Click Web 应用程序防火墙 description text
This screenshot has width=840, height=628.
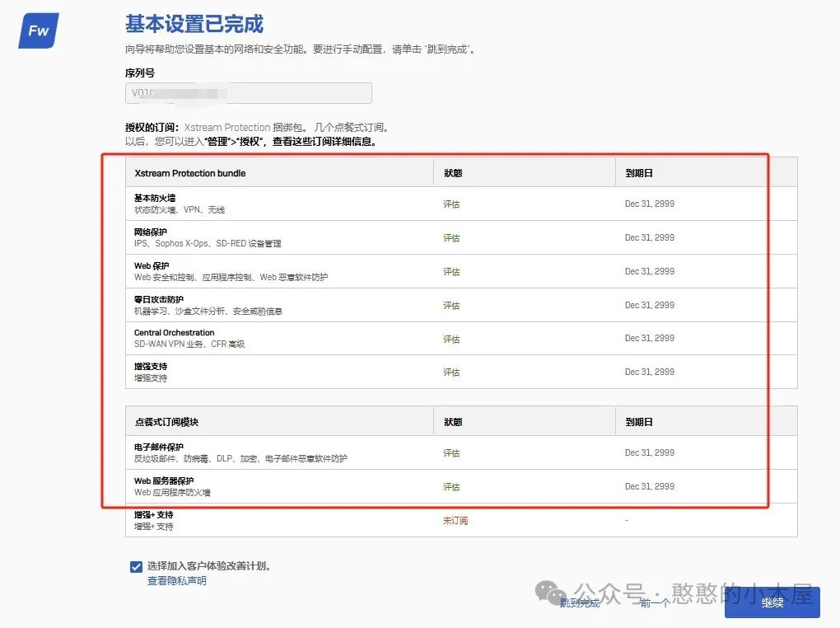pos(172,492)
